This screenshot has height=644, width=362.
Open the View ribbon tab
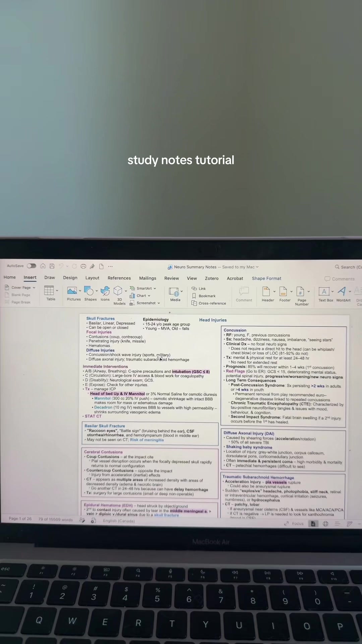click(192, 278)
